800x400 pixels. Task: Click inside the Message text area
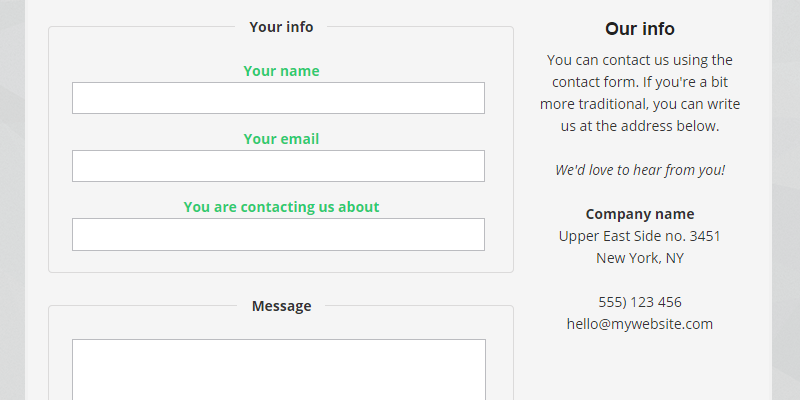tap(278, 370)
